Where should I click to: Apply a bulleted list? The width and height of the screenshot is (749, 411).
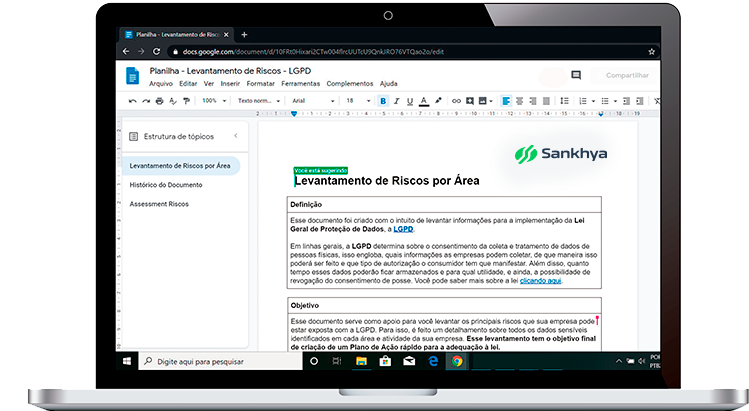(605, 101)
